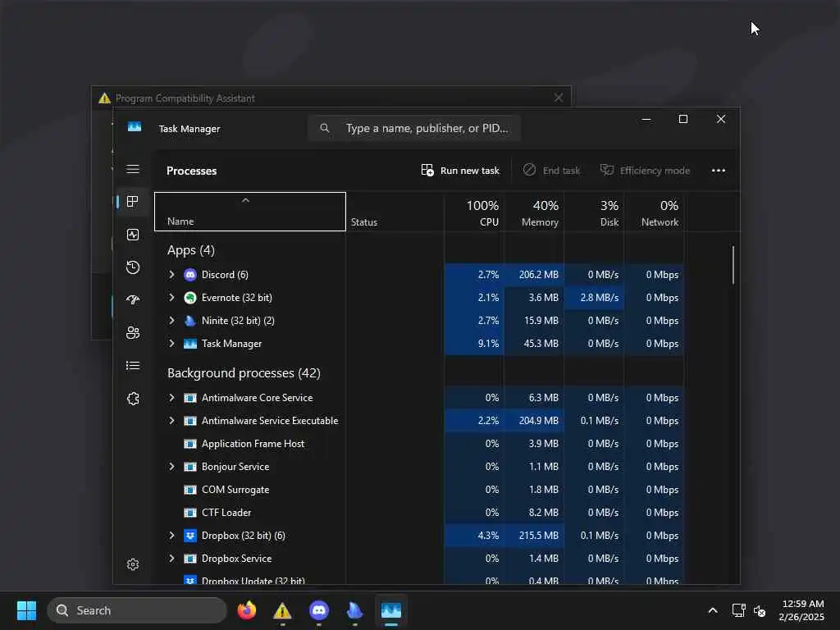Image resolution: width=840 pixels, height=630 pixels.
Task: Open Discord from the taskbar
Action: (319, 610)
